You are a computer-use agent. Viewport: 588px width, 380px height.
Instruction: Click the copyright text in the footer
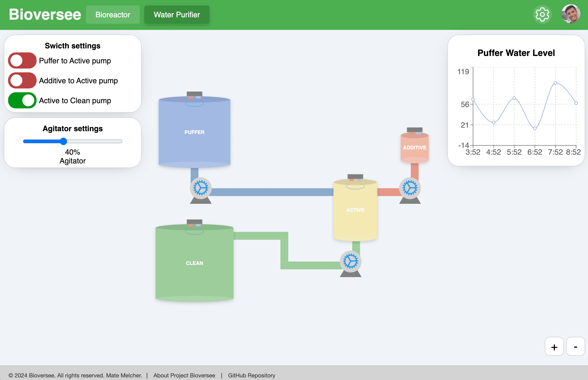(75, 375)
